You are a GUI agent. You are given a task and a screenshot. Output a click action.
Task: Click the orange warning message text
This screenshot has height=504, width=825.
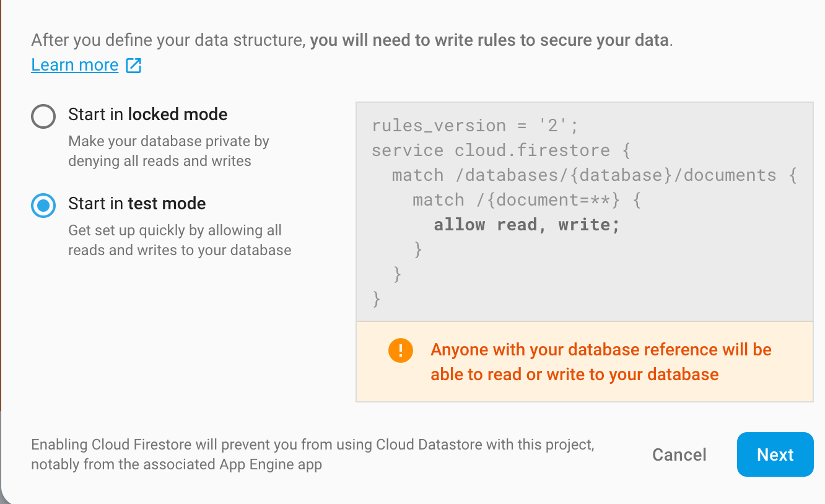[600, 362]
